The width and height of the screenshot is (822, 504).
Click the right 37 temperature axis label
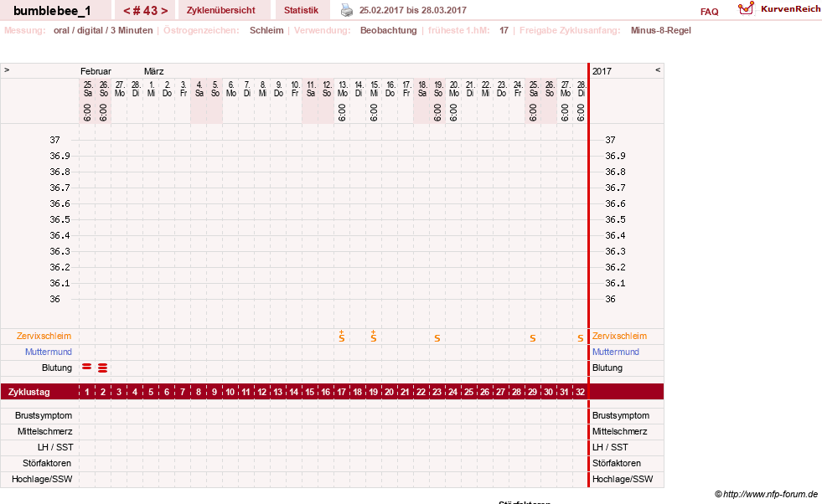[x=610, y=140]
